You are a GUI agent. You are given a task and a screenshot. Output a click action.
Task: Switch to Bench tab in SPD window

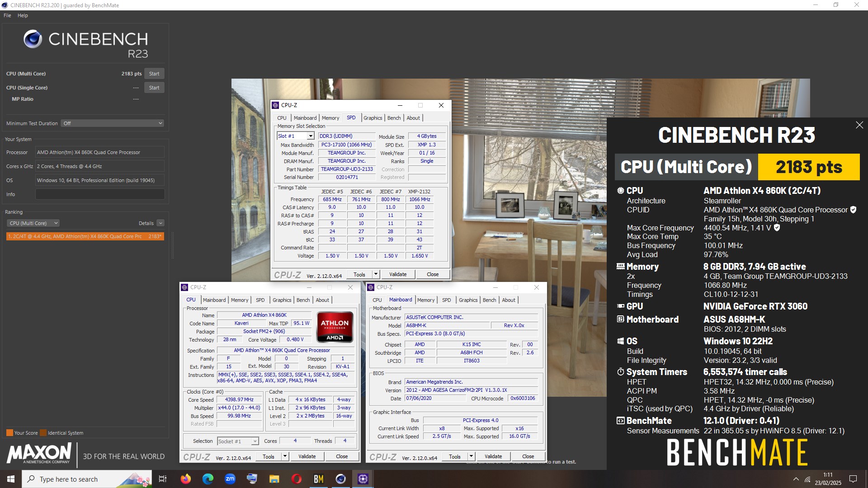coord(394,118)
